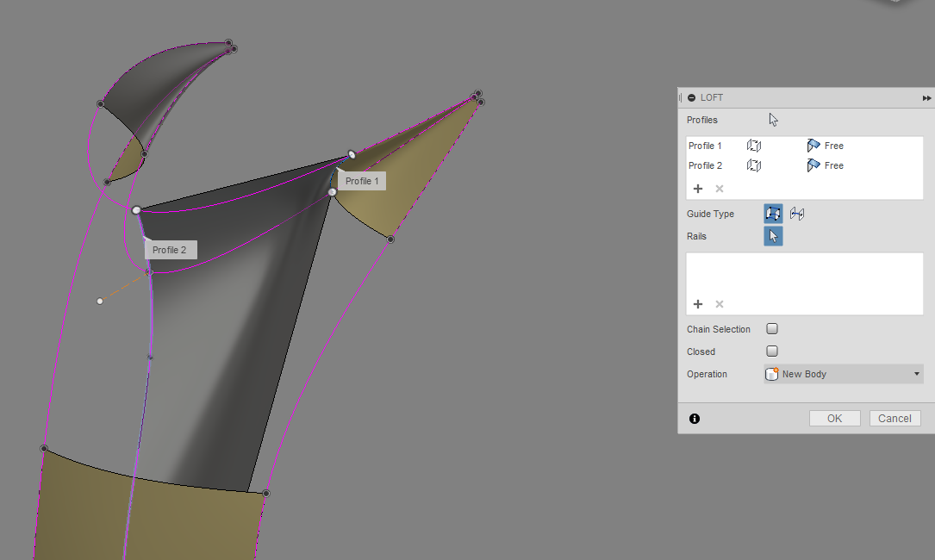Enable the Closed checkbox
This screenshot has height=560, width=935.
click(x=772, y=352)
